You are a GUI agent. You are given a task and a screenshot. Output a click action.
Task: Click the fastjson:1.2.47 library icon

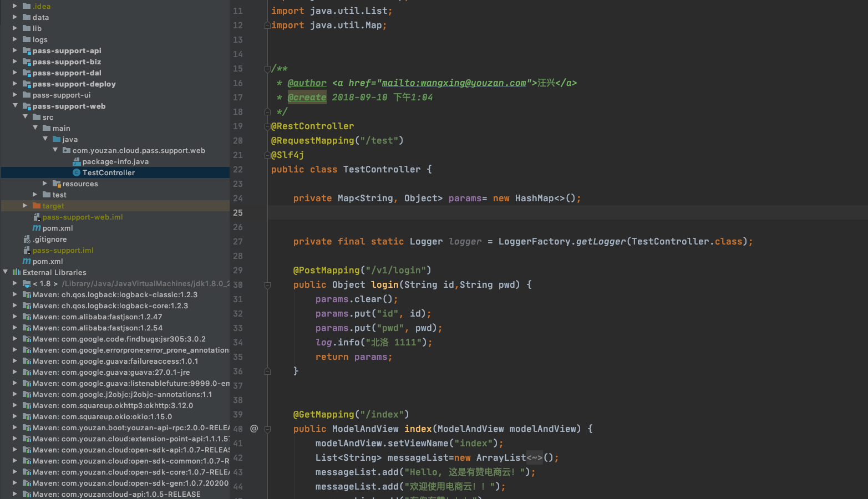coord(27,317)
